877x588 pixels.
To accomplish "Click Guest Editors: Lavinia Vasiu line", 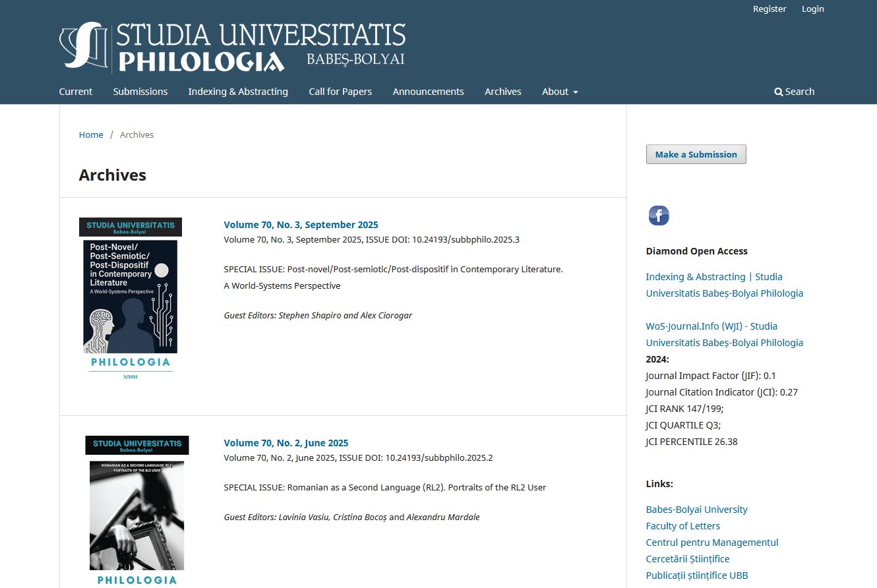I will pos(351,517).
